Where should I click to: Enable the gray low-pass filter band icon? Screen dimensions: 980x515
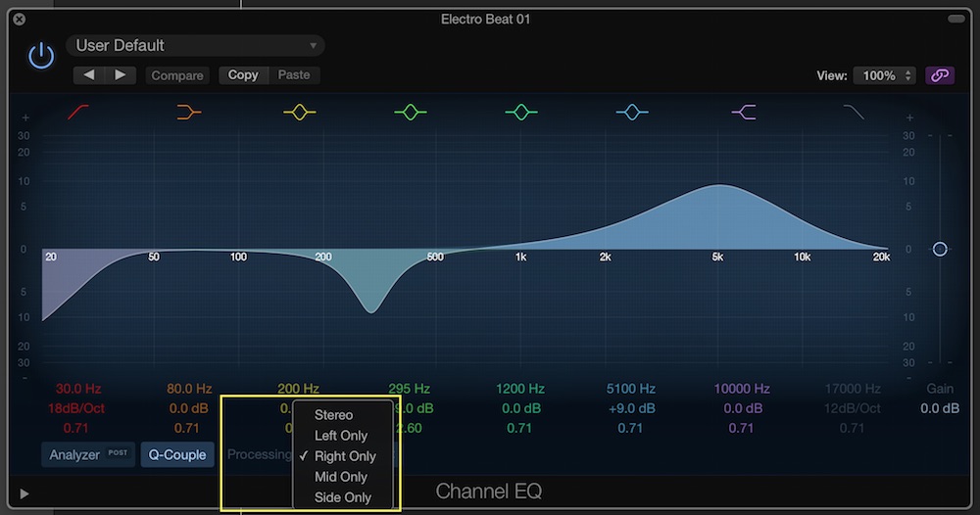point(854,113)
